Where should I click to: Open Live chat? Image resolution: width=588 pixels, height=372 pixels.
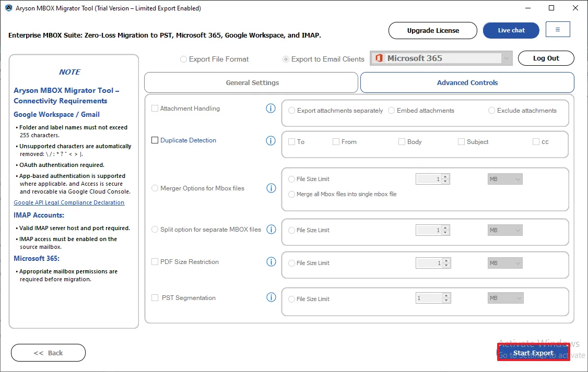pyautogui.click(x=511, y=30)
